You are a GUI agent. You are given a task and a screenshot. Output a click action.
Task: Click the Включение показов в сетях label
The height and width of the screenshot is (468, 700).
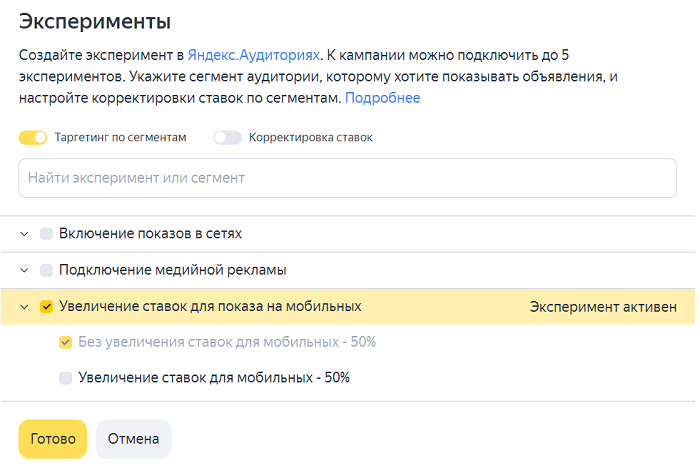150,234
